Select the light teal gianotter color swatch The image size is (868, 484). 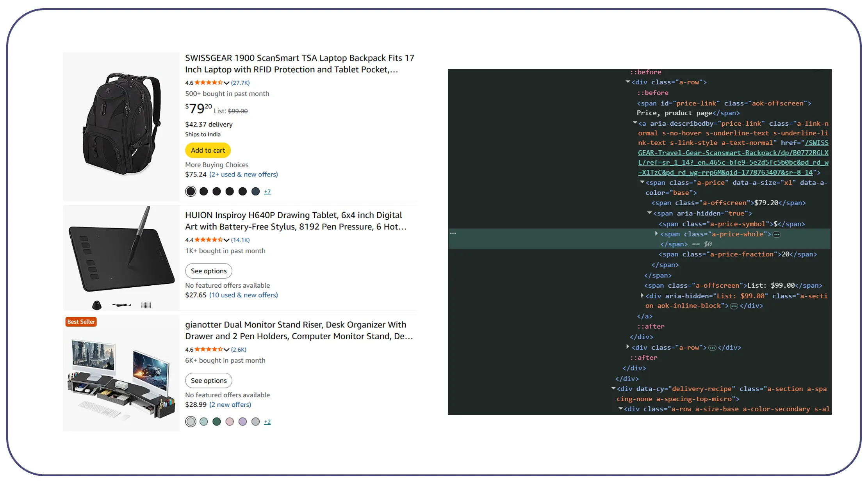click(x=203, y=422)
